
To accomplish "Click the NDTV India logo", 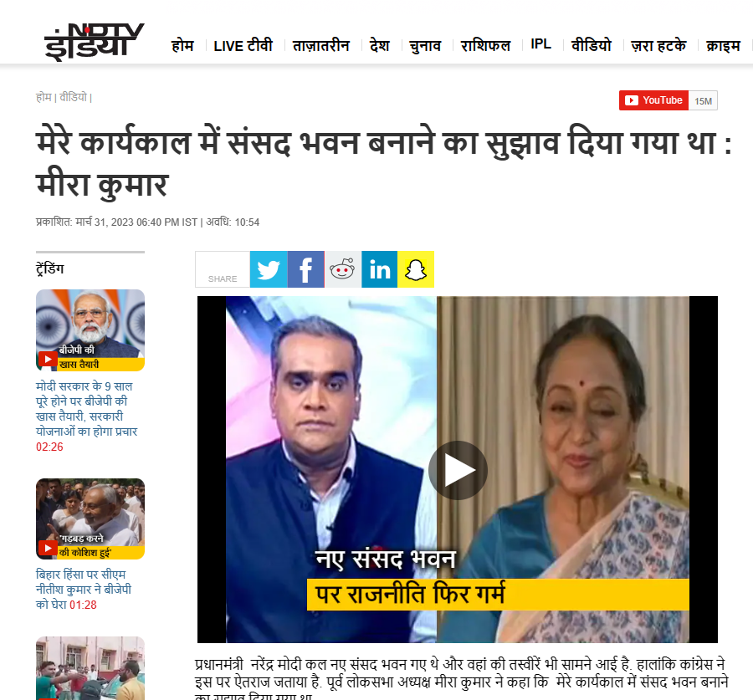I will click(94, 42).
